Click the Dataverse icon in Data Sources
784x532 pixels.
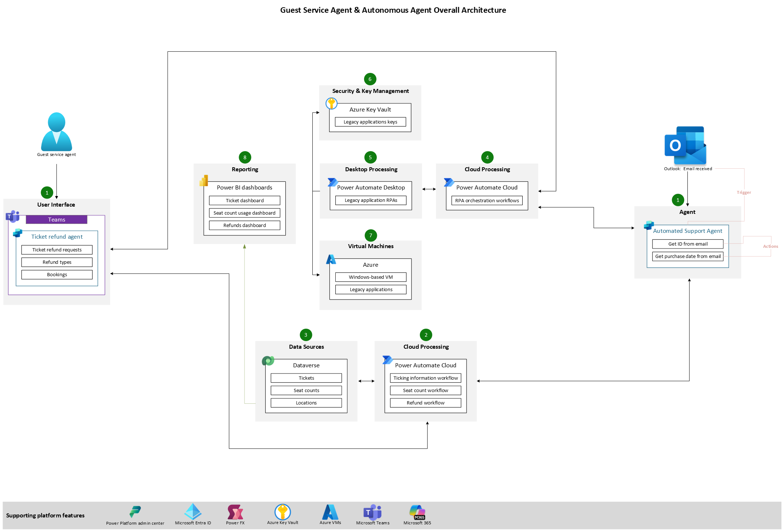268,361
